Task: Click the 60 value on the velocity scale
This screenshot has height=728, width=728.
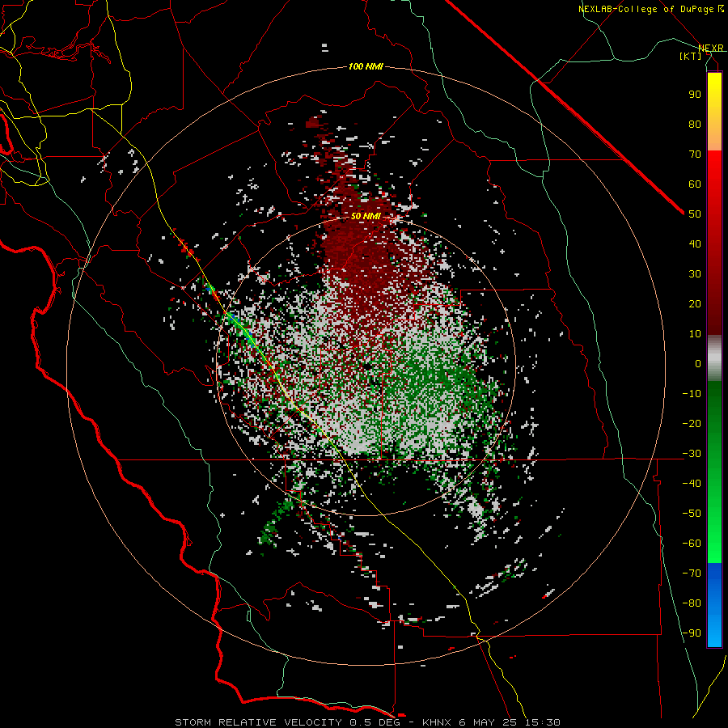Action: [695, 184]
